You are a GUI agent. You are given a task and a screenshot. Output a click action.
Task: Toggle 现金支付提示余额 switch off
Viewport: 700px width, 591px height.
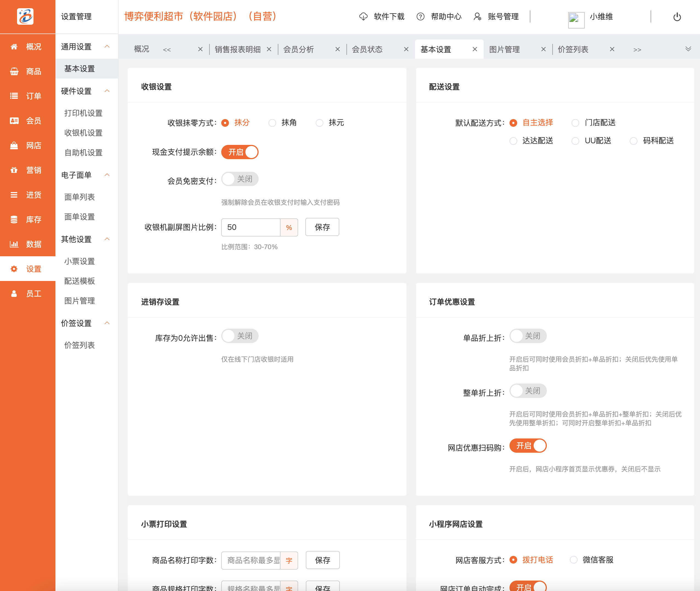pos(240,152)
